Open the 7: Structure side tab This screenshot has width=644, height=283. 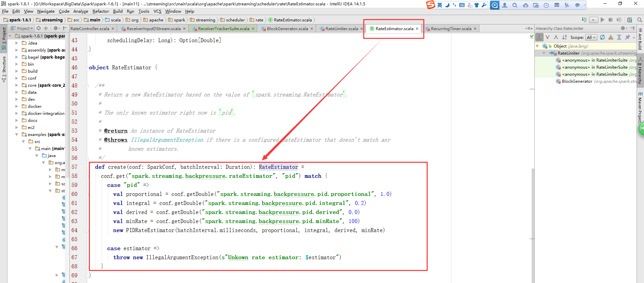(x=4, y=69)
